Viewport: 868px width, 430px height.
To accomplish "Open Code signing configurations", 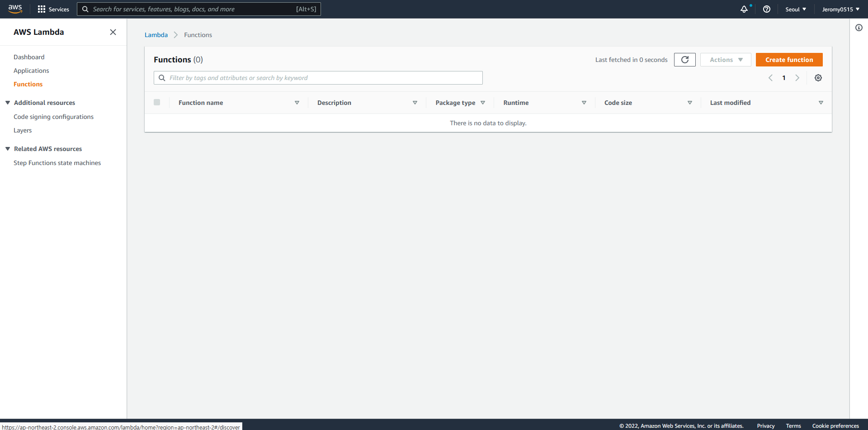I will [x=53, y=117].
